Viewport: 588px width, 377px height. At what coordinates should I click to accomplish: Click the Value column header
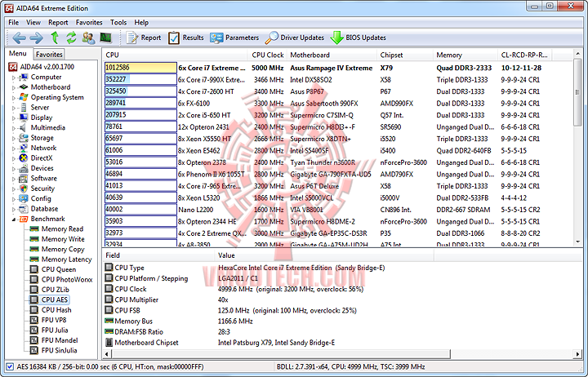click(324, 255)
